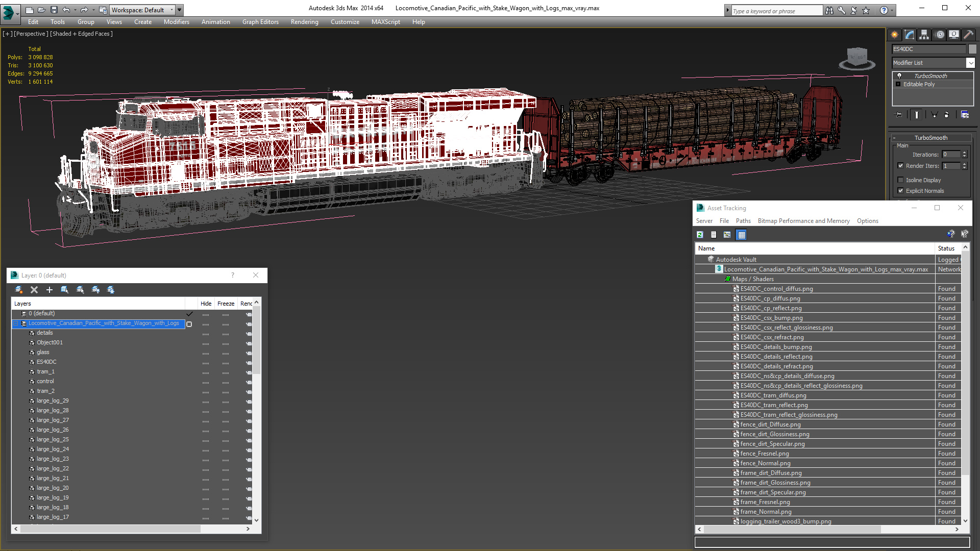980x551 pixels.
Task: Open the Rendering menu
Action: (305, 22)
